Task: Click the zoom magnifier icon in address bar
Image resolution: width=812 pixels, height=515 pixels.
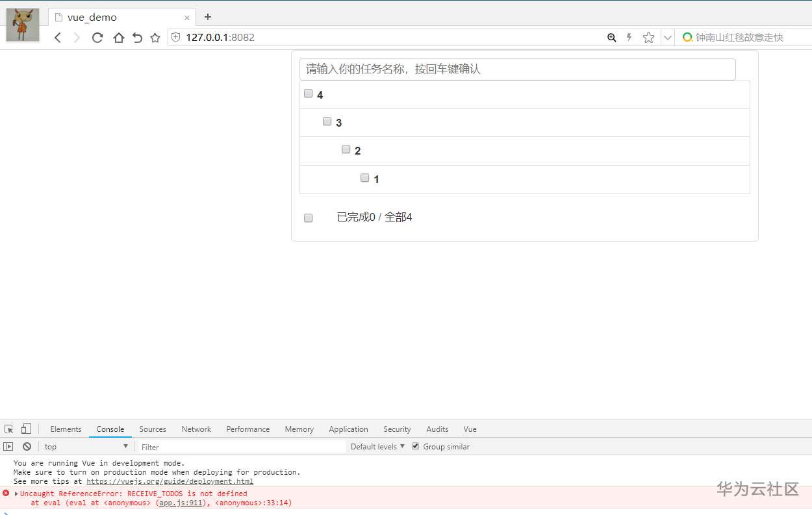Action: click(611, 38)
